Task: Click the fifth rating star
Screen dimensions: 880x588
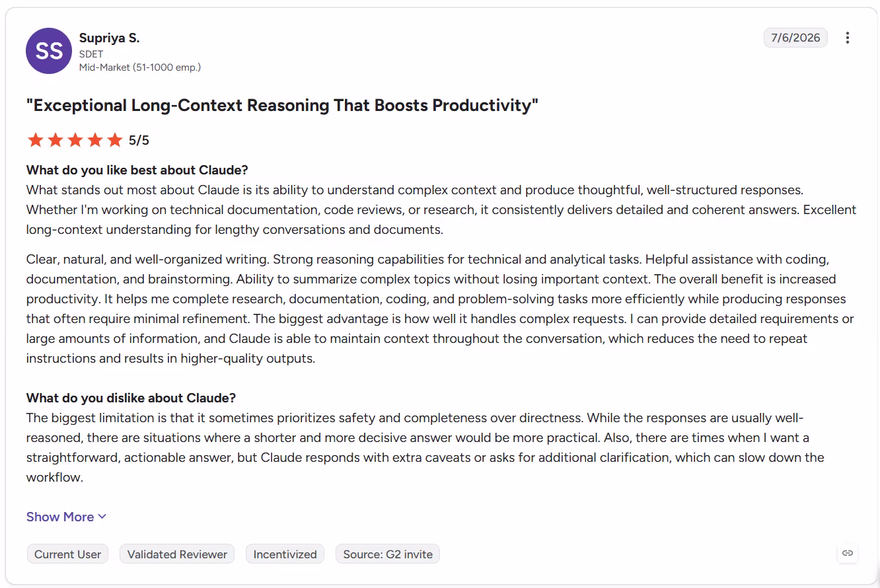Action: pyautogui.click(x=115, y=140)
